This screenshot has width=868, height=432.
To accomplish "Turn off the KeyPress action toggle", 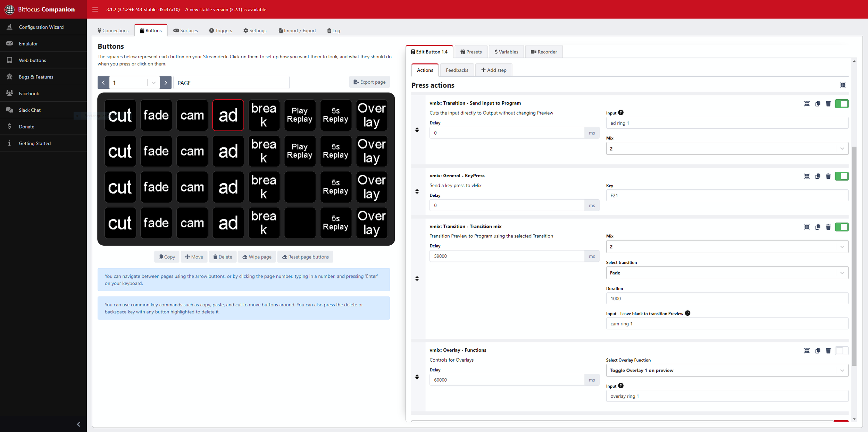I will click(842, 176).
